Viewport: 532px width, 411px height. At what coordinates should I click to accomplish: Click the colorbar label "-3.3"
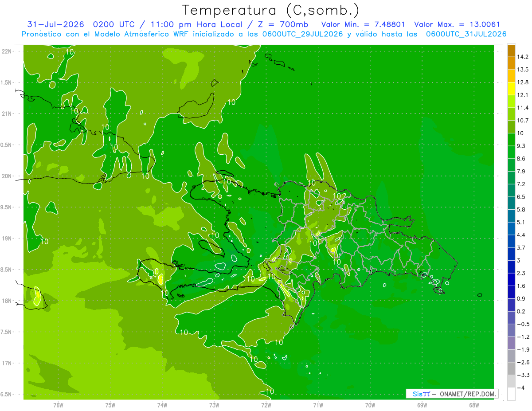tap(523, 375)
